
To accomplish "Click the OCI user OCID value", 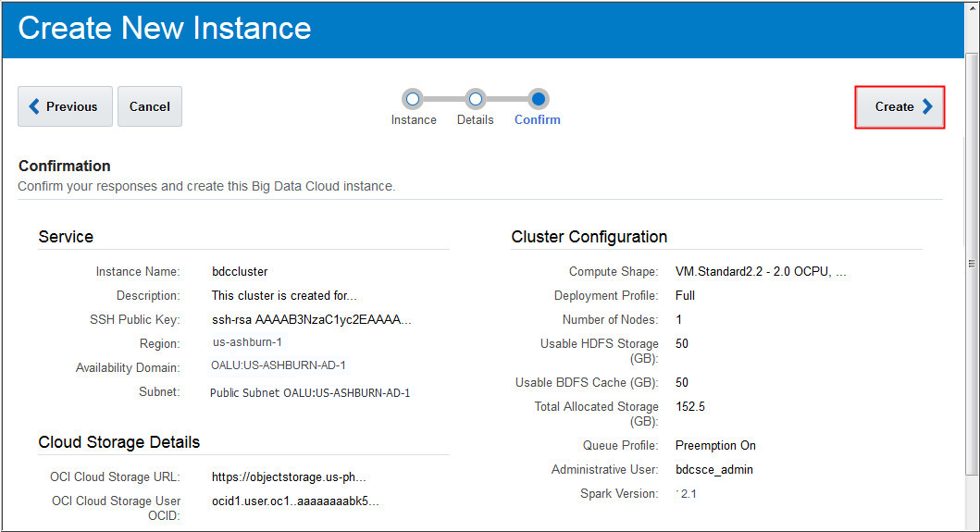I will click(295, 501).
